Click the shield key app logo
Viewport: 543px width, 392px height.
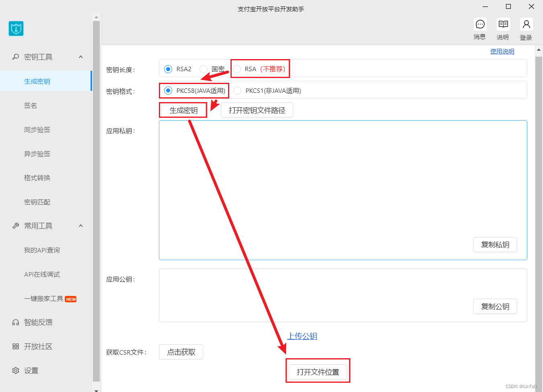tap(16, 29)
